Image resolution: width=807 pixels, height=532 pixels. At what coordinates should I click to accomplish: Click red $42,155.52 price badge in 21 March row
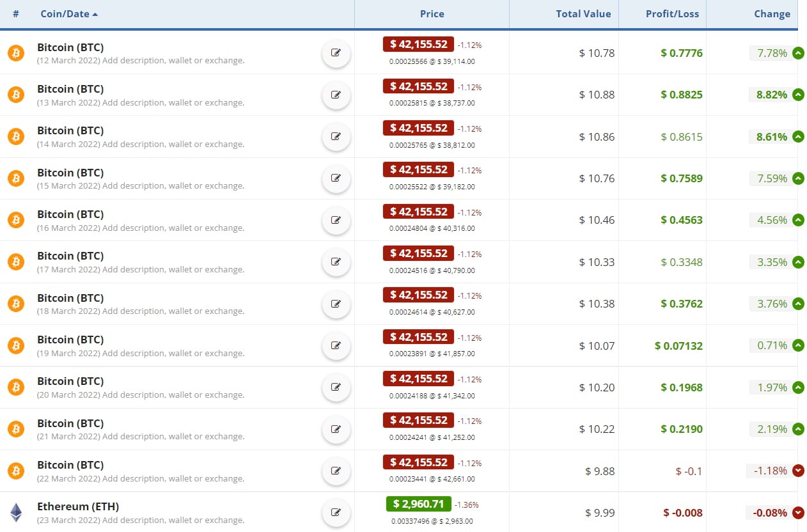point(419,420)
